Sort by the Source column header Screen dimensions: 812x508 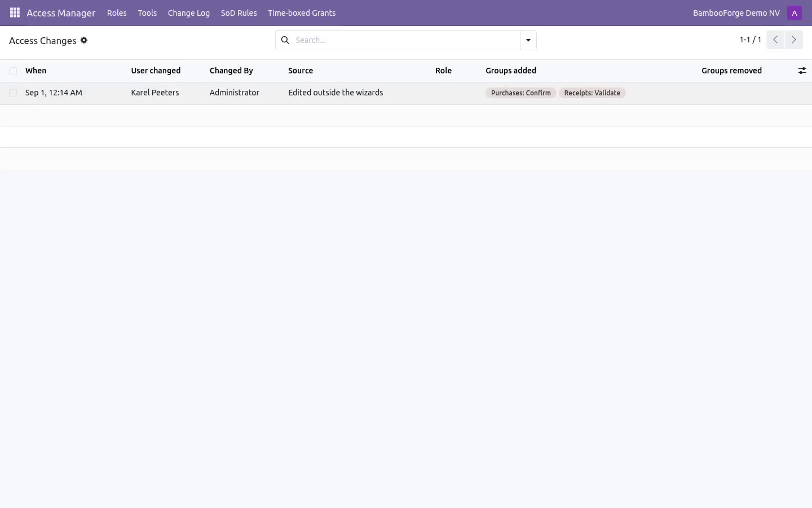[x=301, y=71]
